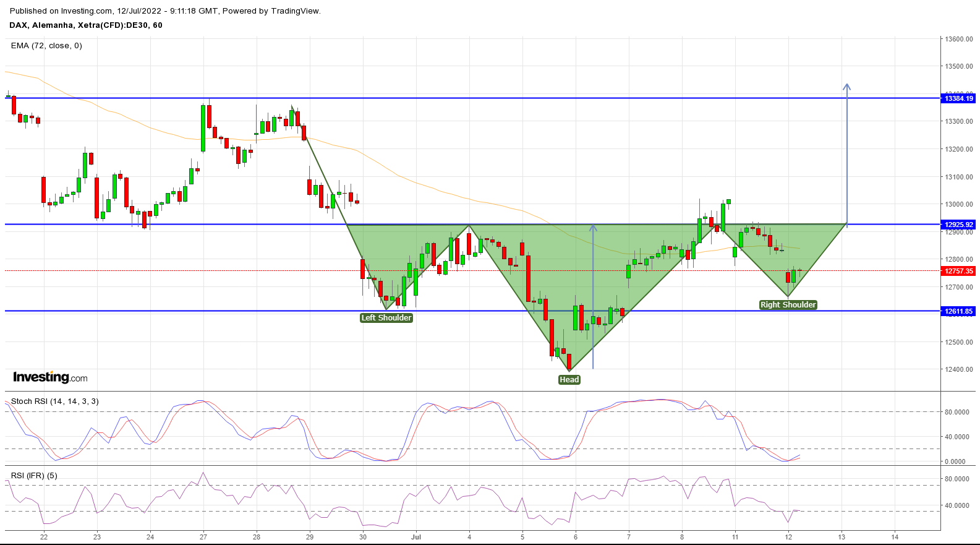Select date 27 on the time axis
Screen dimensions: 980x545
[x=203, y=537]
